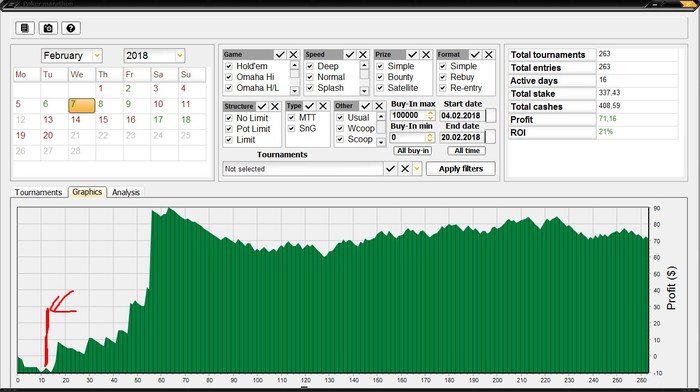Clear tournaments selection X icon
700x392 pixels.
pyautogui.click(x=404, y=169)
